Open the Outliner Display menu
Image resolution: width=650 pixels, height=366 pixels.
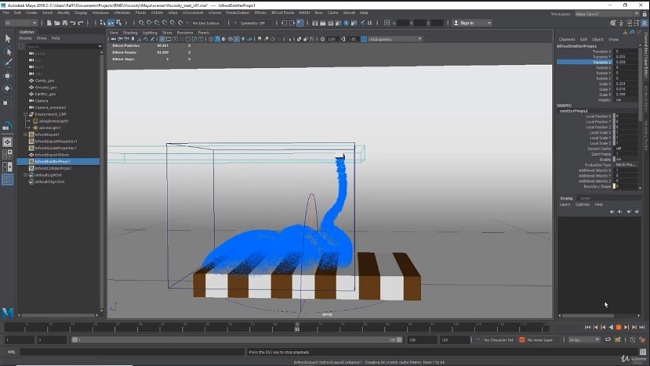tap(25, 38)
